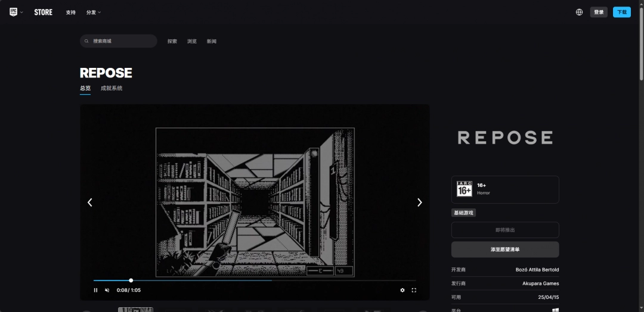Click the 登录 button
This screenshot has height=312, width=644.
[x=599, y=12]
